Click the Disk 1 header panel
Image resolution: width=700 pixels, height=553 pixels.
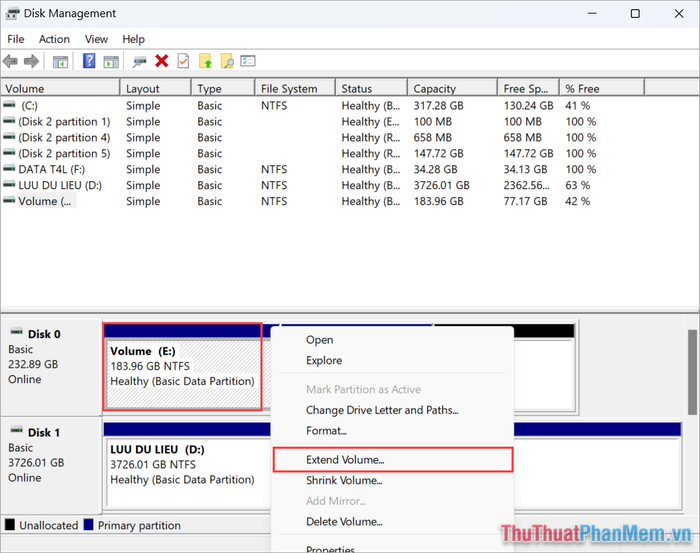pyautogui.click(x=51, y=465)
